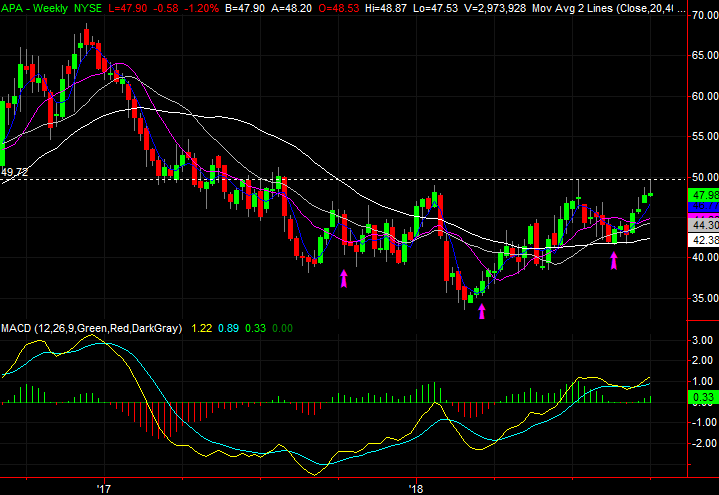
Task: Click the green 0.33 MACD histogram tag
Action: tap(705, 398)
